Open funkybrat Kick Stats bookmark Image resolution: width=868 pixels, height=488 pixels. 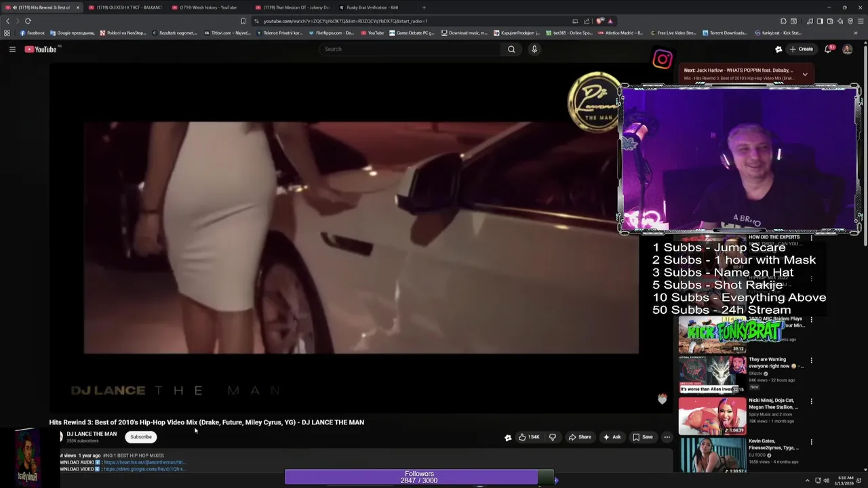click(778, 33)
